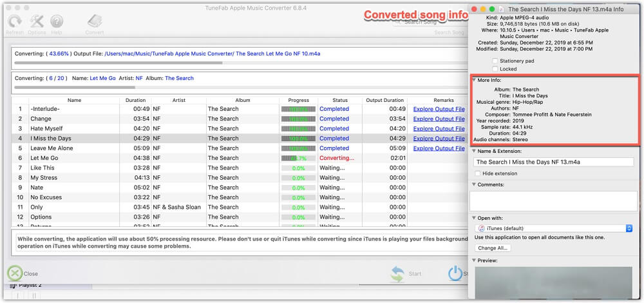Click the blue power Stop icon
644x303 pixels.
(455, 273)
